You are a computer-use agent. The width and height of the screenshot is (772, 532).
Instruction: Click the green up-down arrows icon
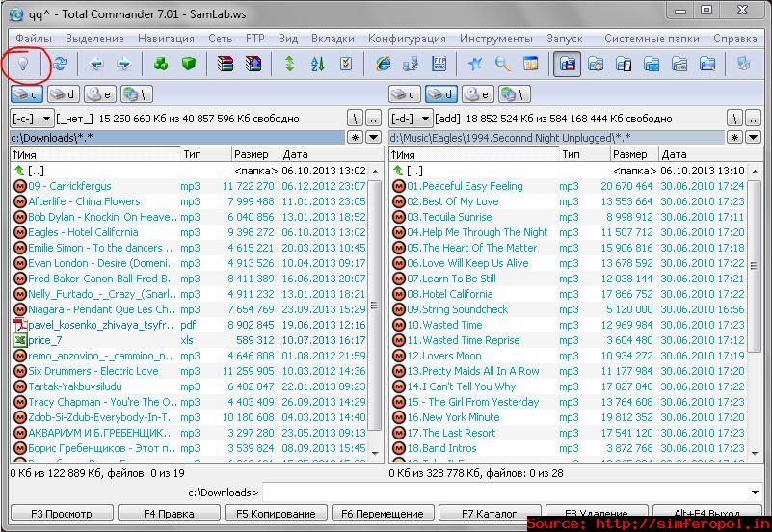(x=290, y=64)
